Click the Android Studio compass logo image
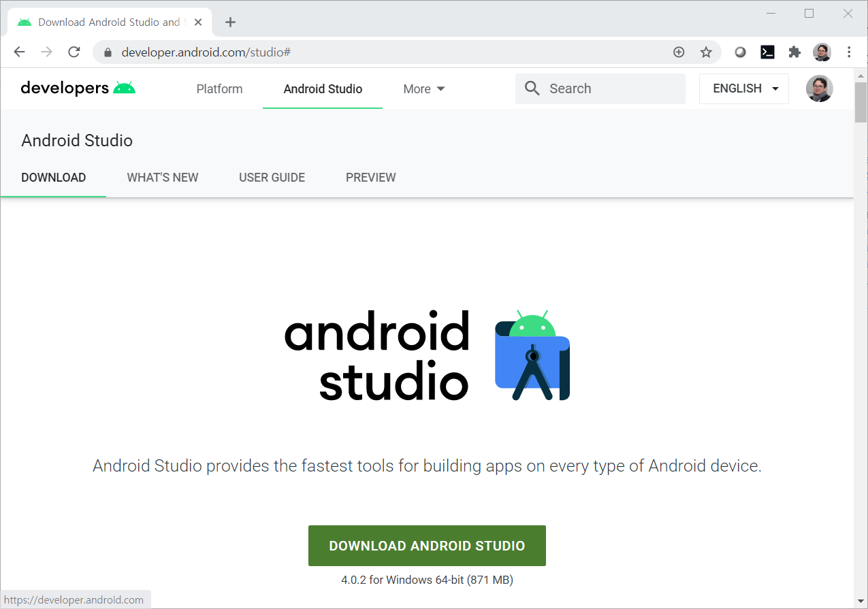 532,355
